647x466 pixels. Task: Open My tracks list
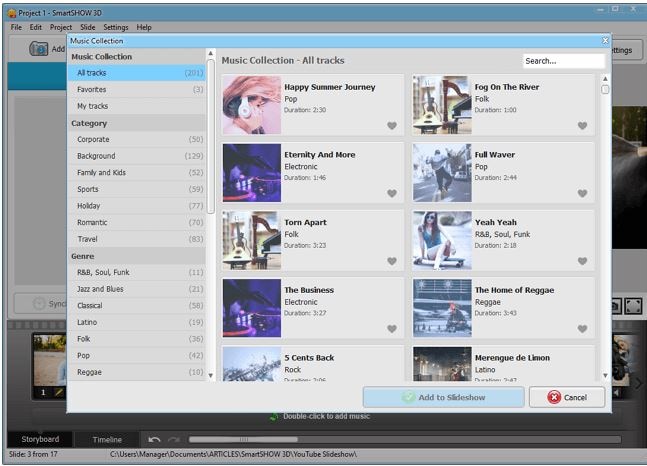(x=137, y=106)
